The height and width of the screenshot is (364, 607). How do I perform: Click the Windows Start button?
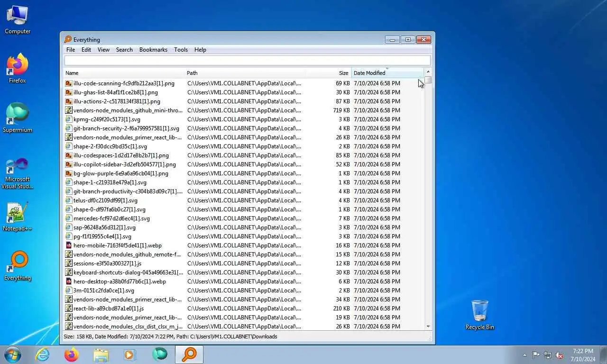click(13, 355)
